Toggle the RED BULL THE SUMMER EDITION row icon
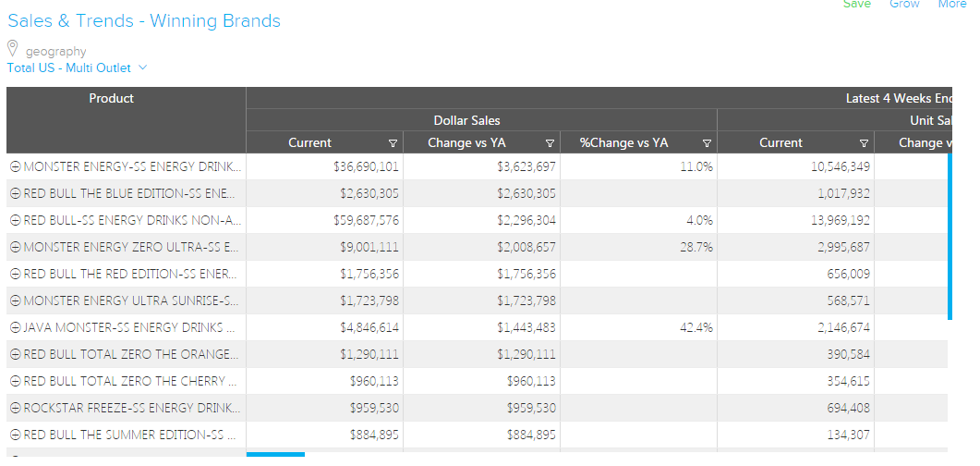 point(15,435)
